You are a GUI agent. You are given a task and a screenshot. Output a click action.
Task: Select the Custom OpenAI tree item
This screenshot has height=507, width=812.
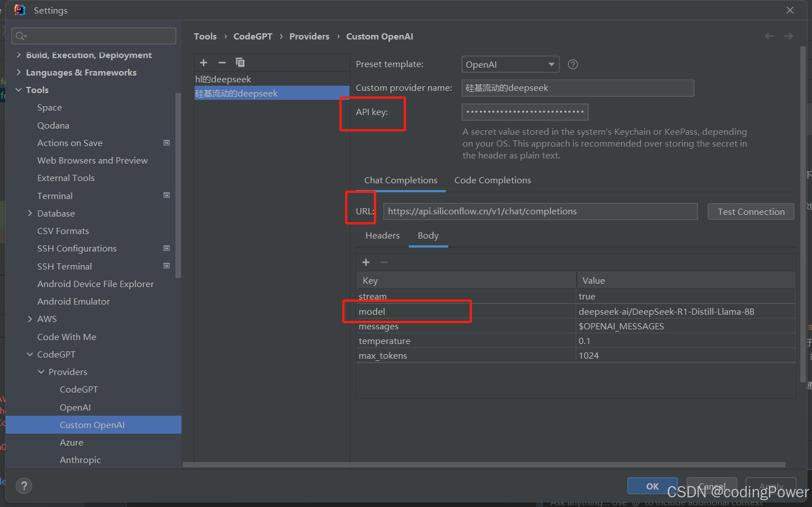point(94,425)
